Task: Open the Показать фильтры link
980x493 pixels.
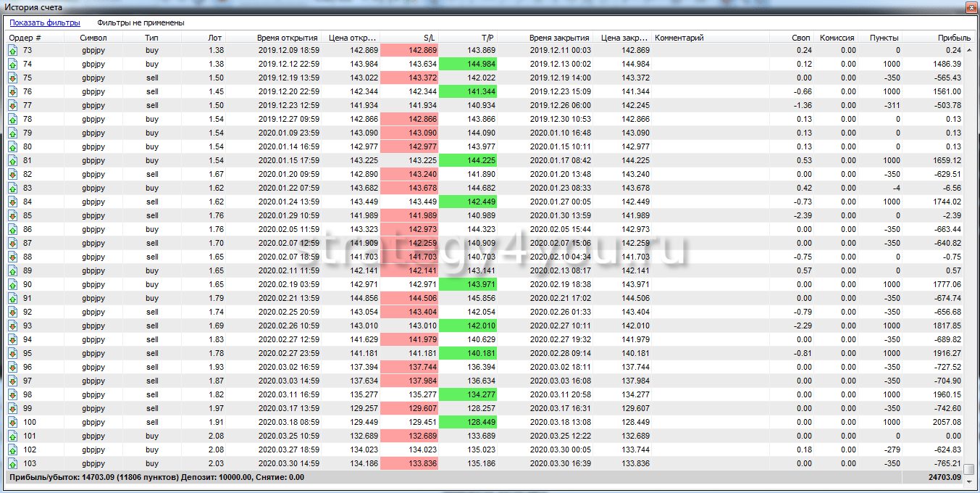Action: point(45,22)
